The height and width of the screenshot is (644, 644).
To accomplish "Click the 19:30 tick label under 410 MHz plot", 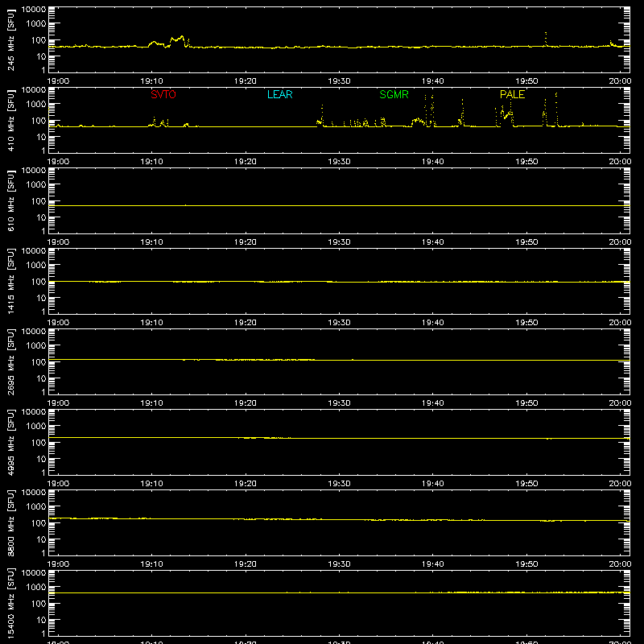I will coord(339,162).
